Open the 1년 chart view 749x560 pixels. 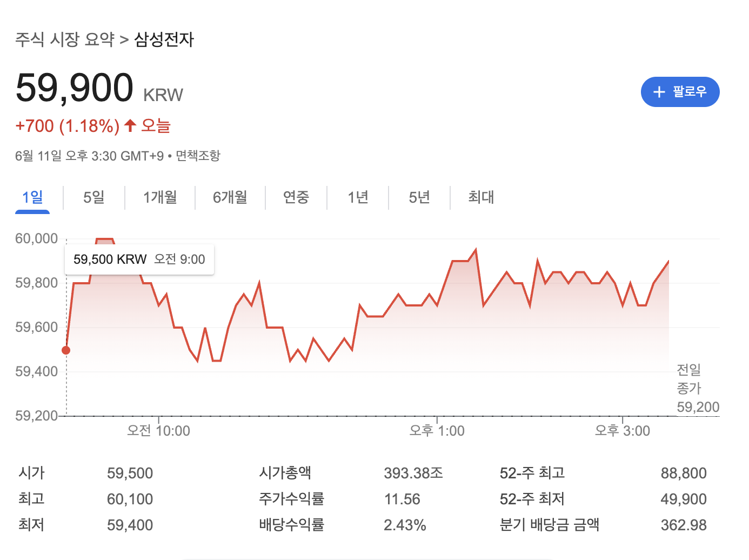(x=358, y=198)
